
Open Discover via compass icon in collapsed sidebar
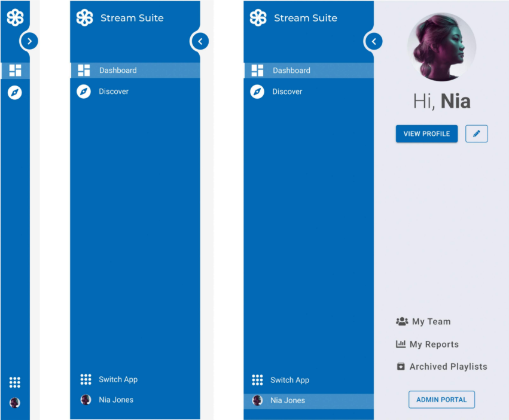[15, 92]
